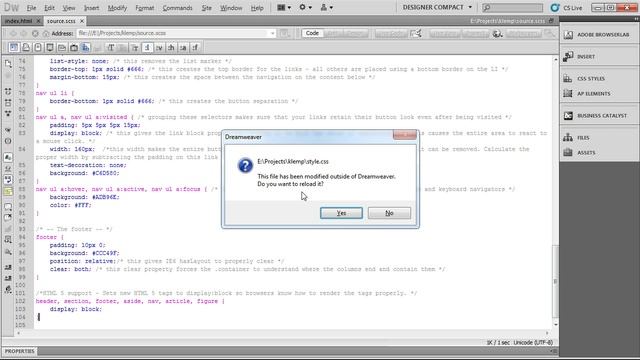This screenshot has width=640, height=360.
Task: Click the Home icon beside Address
Action: tap(46, 33)
